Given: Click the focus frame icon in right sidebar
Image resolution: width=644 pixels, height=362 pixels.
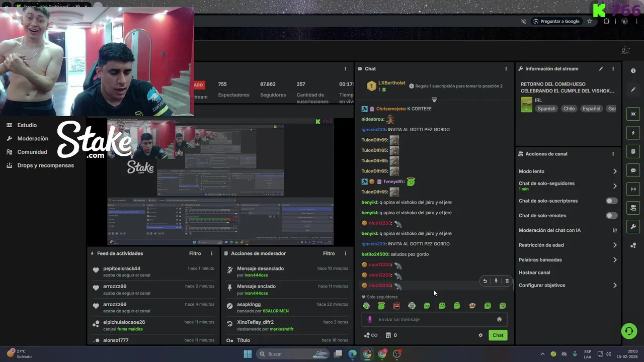Looking at the screenshot, I should [x=633, y=114].
